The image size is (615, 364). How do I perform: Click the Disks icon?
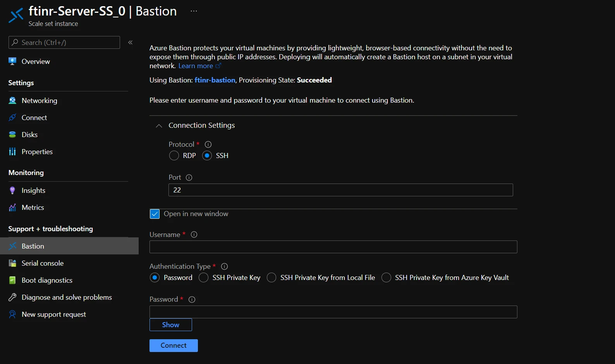click(x=12, y=134)
